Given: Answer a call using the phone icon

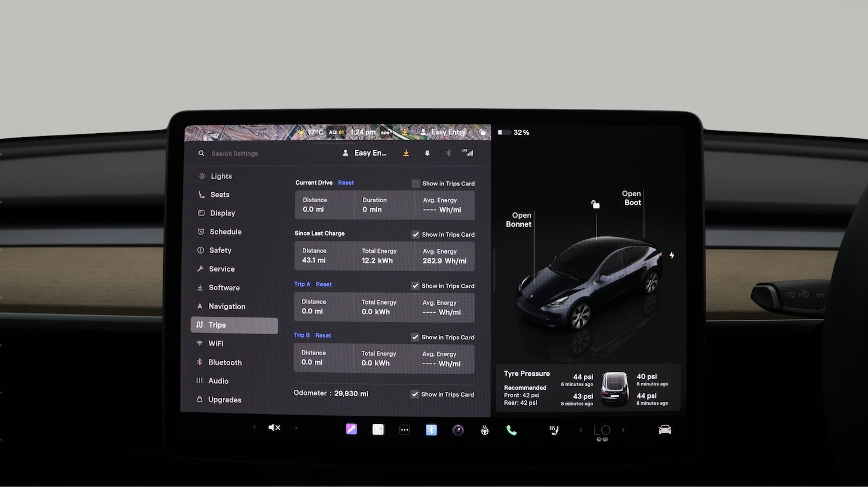Looking at the screenshot, I should (x=511, y=429).
